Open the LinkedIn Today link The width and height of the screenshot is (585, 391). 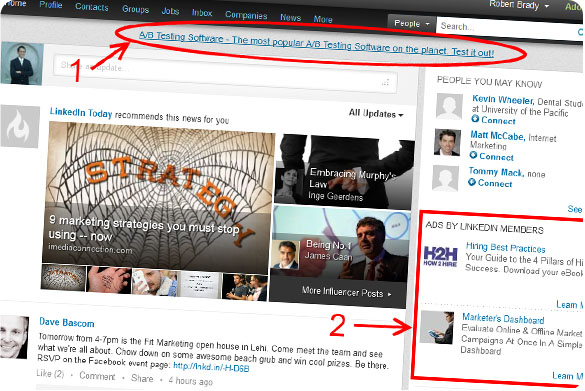tap(81, 112)
